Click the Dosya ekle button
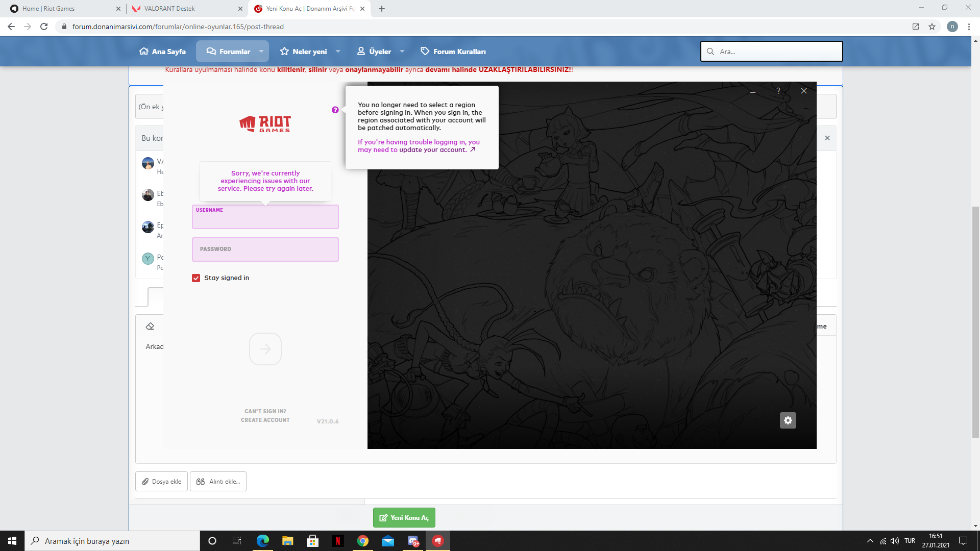The image size is (980, 551). 161,482
